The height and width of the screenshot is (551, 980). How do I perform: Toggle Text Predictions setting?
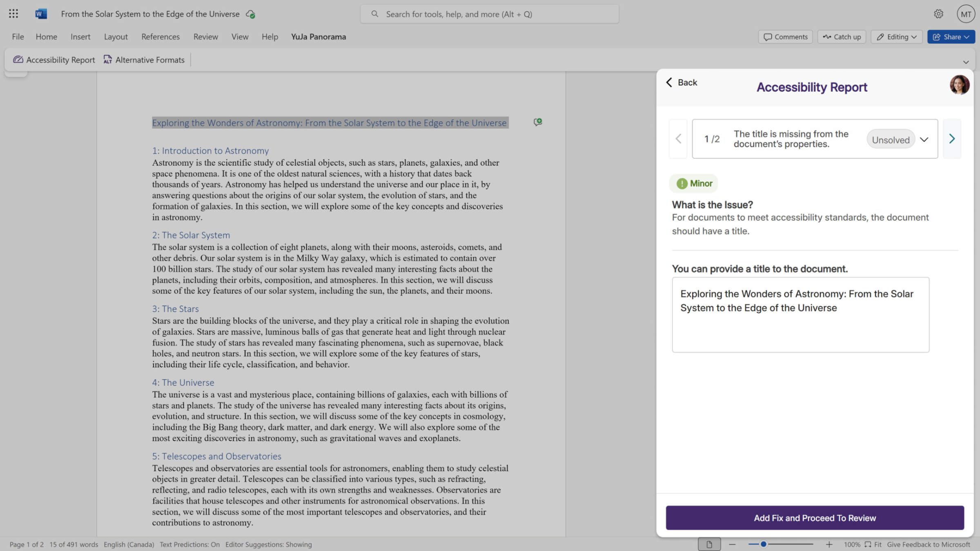pos(189,544)
